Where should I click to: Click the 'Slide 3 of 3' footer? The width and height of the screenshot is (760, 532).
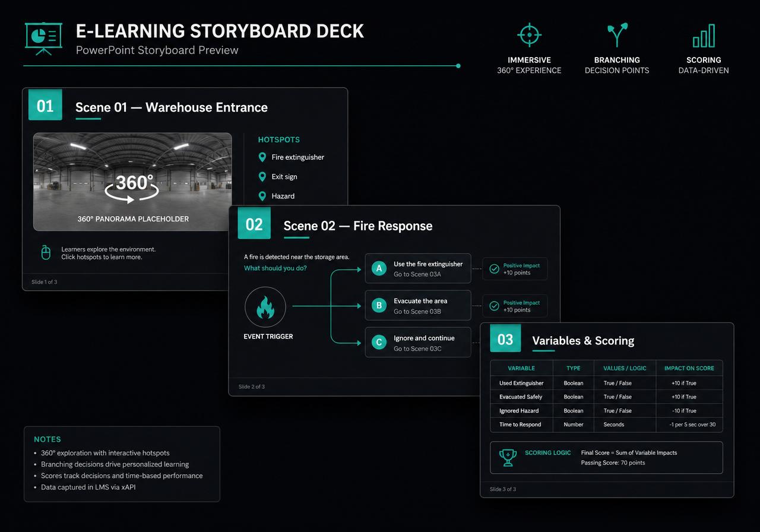click(503, 489)
